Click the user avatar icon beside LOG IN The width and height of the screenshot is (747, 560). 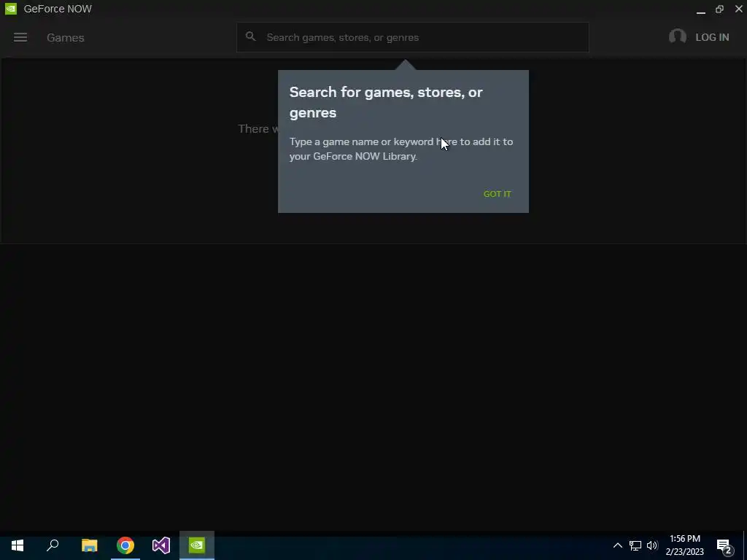[678, 36]
